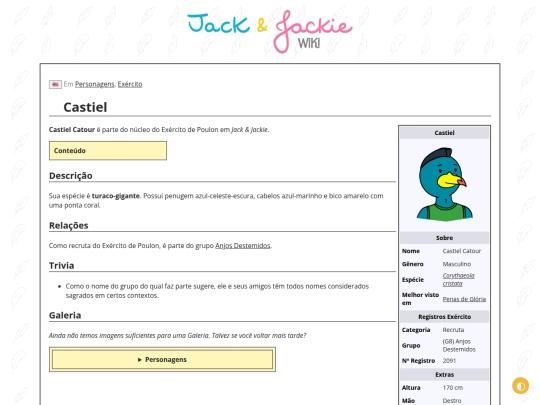Click Castiel's portrait image in infobox

[x=444, y=185]
